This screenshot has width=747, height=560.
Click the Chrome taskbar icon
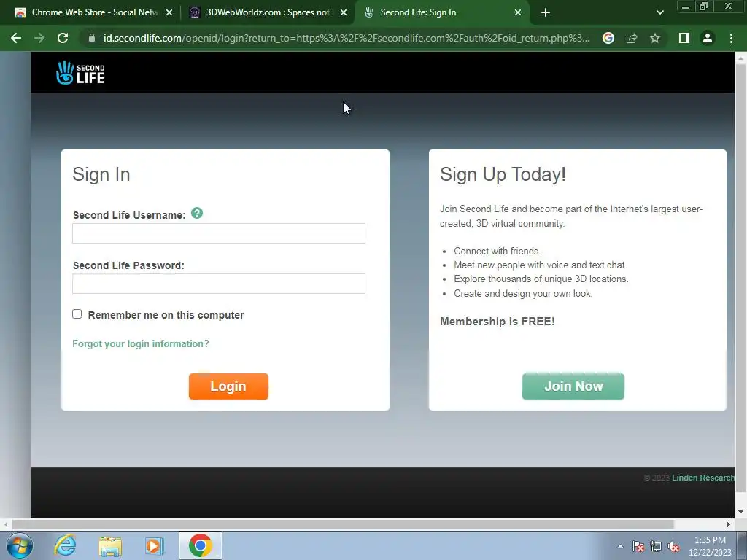point(200,545)
